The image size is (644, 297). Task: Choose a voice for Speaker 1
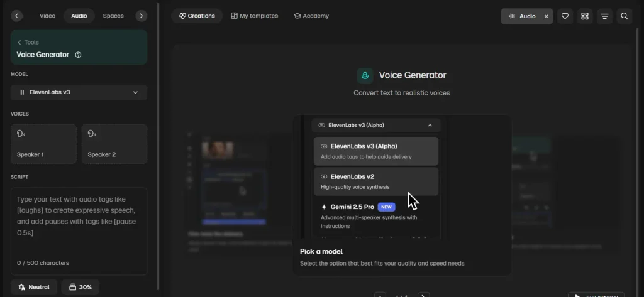pyautogui.click(x=43, y=144)
